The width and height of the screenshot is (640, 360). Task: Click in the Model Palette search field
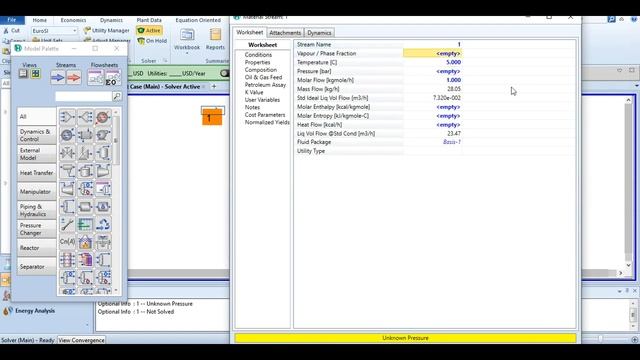point(83,96)
